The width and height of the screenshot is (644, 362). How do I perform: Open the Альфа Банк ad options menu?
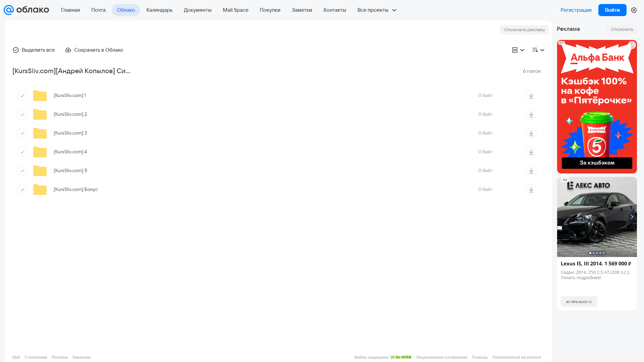pyautogui.click(x=632, y=45)
